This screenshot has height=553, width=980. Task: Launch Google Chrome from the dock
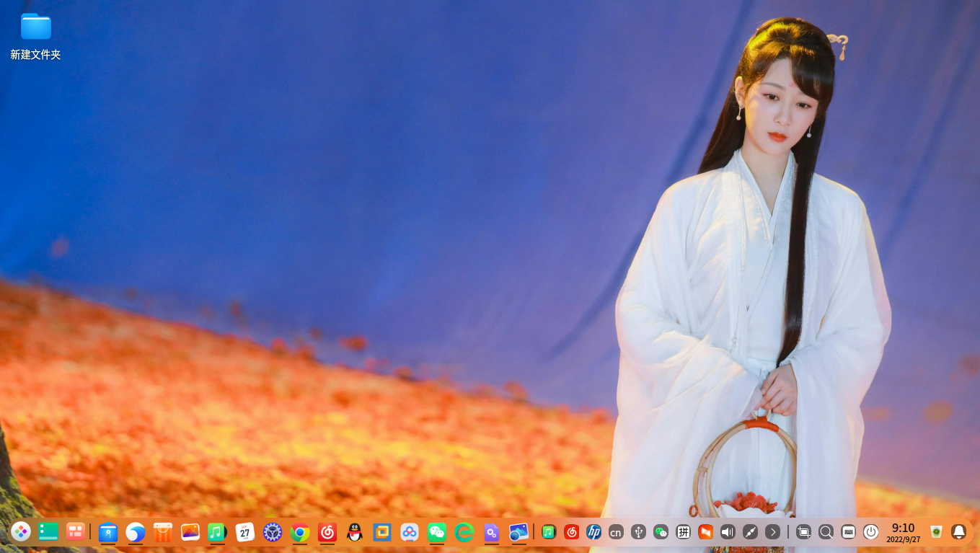tap(300, 533)
